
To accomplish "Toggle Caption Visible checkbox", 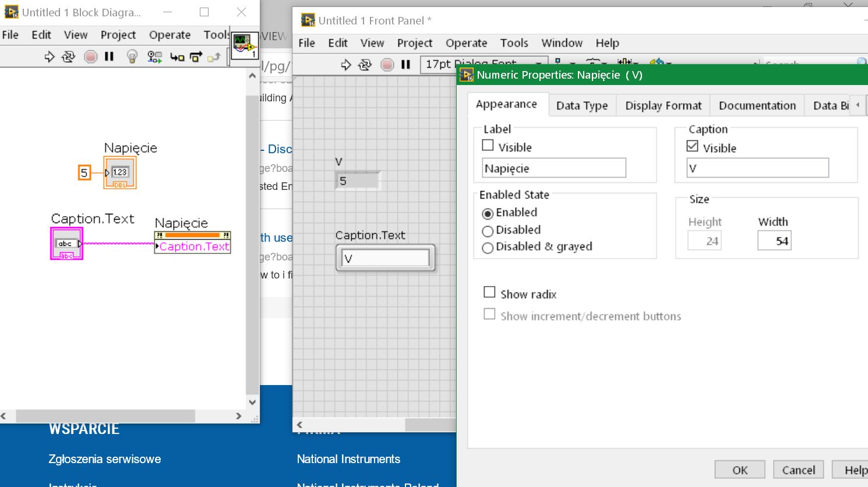I will 693,146.
